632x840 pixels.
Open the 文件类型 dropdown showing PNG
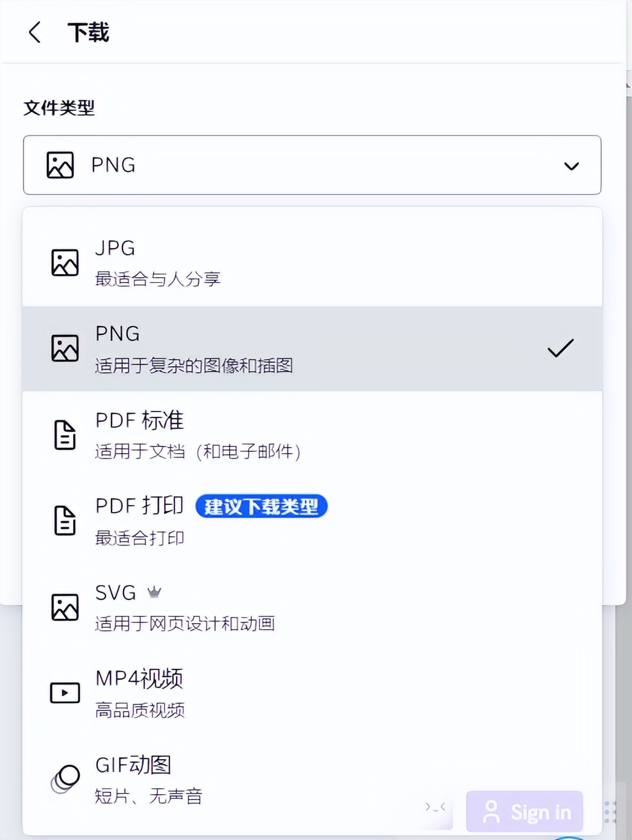tap(312, 165)
